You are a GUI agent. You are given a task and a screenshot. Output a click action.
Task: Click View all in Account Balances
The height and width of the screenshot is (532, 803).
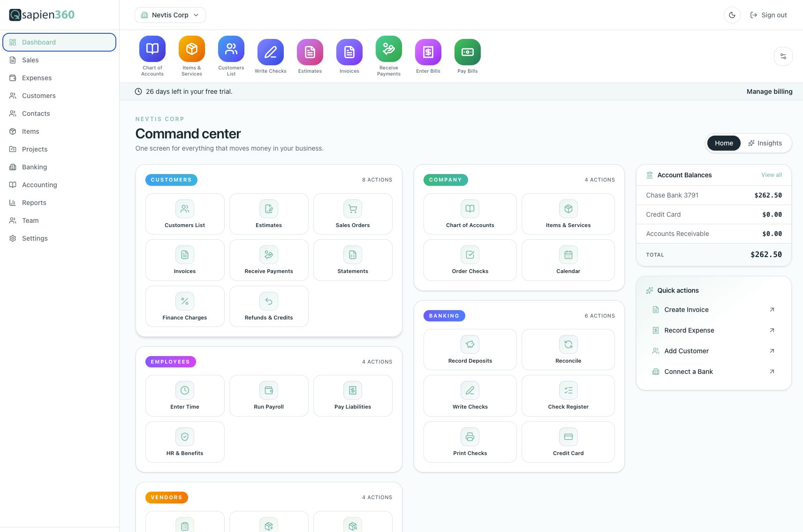tap(772, 175)
